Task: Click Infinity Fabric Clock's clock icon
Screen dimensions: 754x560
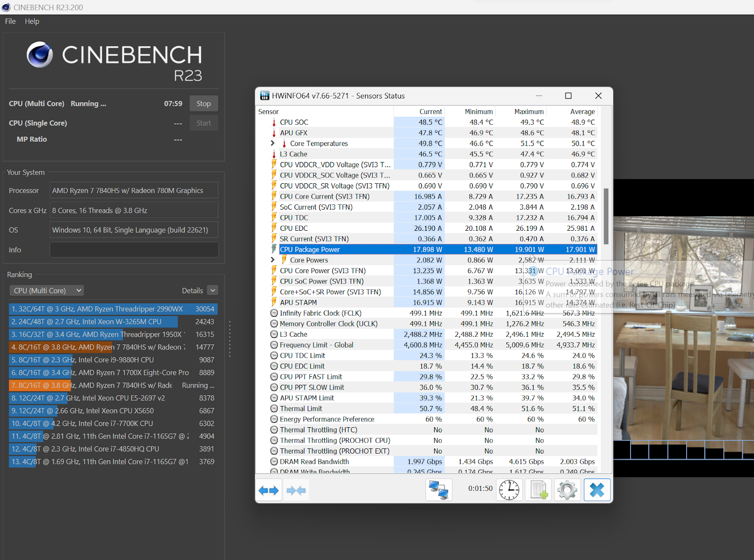Action: click(x=274, y=313)
